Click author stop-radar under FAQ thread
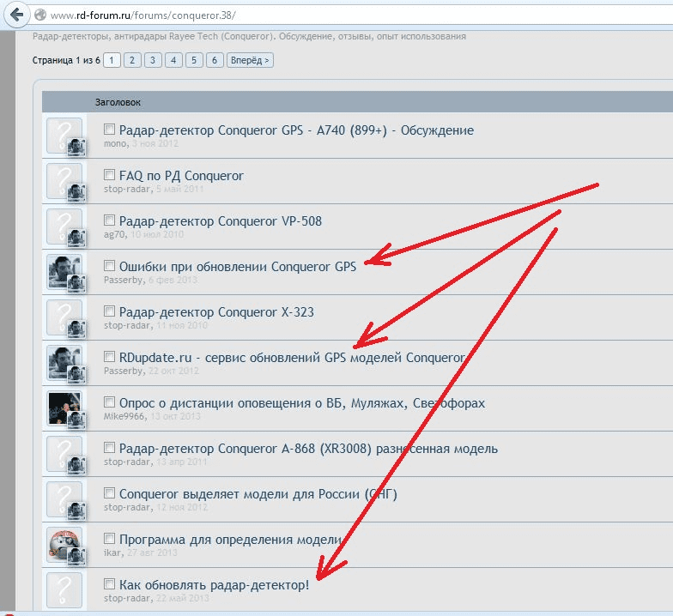673x616 pixels. coord(127,189)
